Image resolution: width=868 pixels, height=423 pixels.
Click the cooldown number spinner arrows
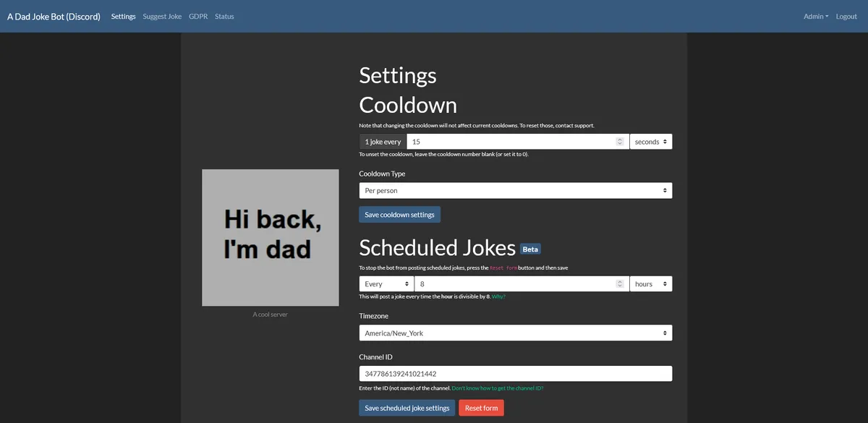(x=619, y=142)
